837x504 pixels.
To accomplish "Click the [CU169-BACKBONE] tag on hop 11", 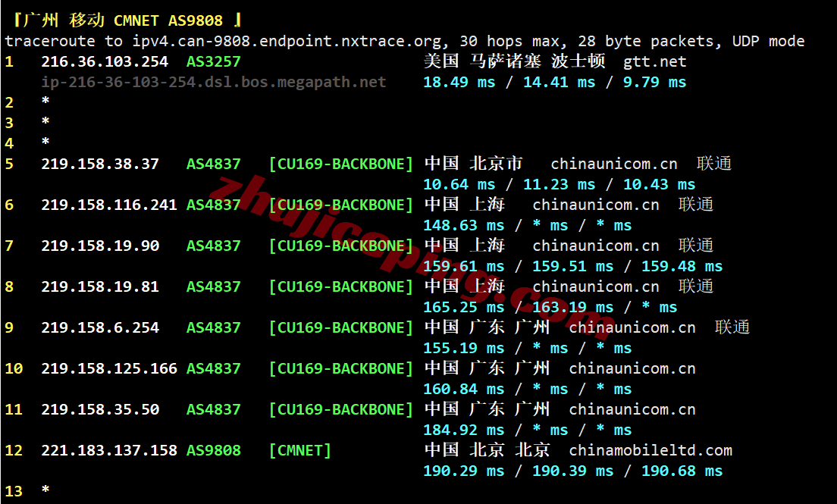I will point(341,410).
